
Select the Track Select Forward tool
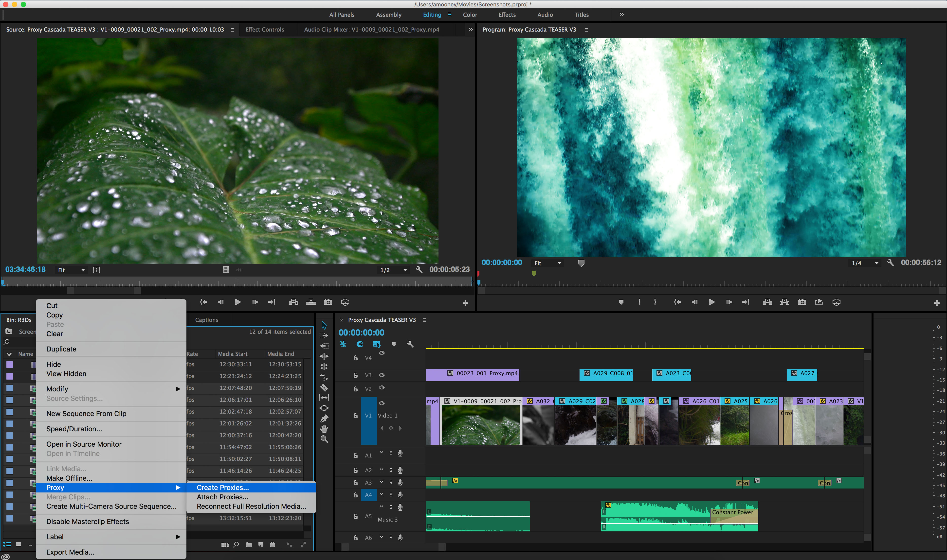point(324,335)
